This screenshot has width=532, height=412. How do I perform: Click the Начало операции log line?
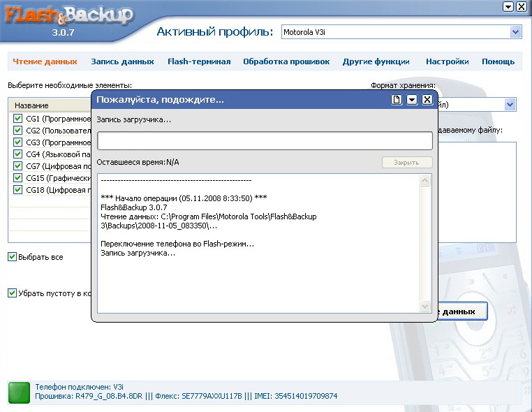pyautogui.click(x=184, y=198)
